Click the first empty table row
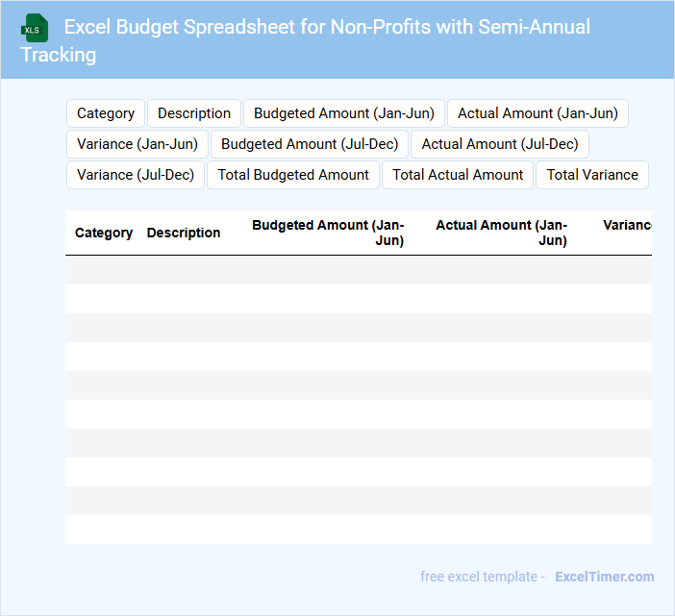The image size is (675, 616). tap(358, 270)
